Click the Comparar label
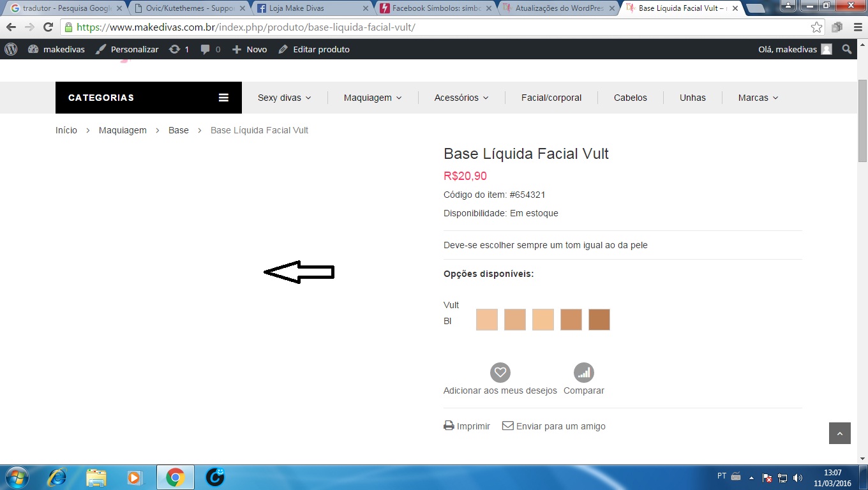The width and height of the screenshot is (868, 490). click(584, 390)
